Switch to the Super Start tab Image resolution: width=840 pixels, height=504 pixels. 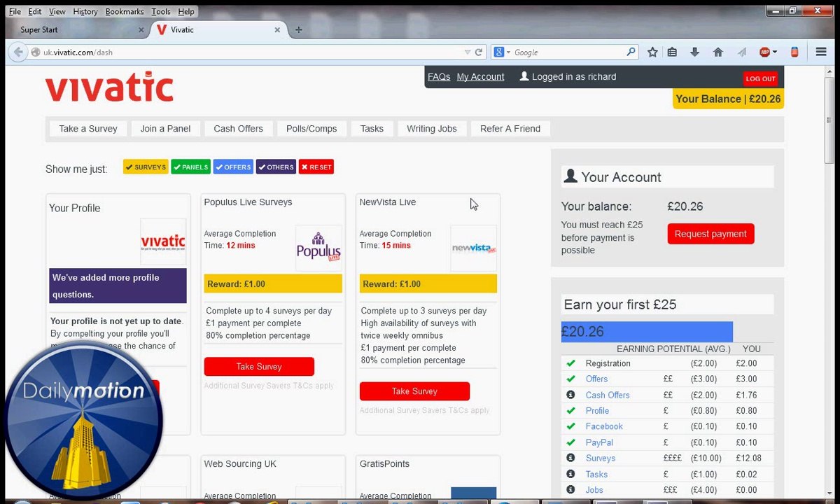point(77,29)
